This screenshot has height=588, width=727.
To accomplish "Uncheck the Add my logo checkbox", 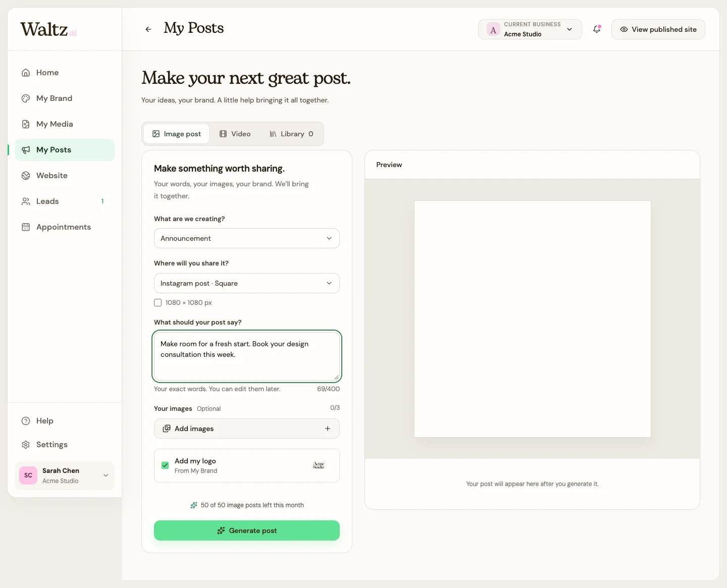I will point(165,465).
